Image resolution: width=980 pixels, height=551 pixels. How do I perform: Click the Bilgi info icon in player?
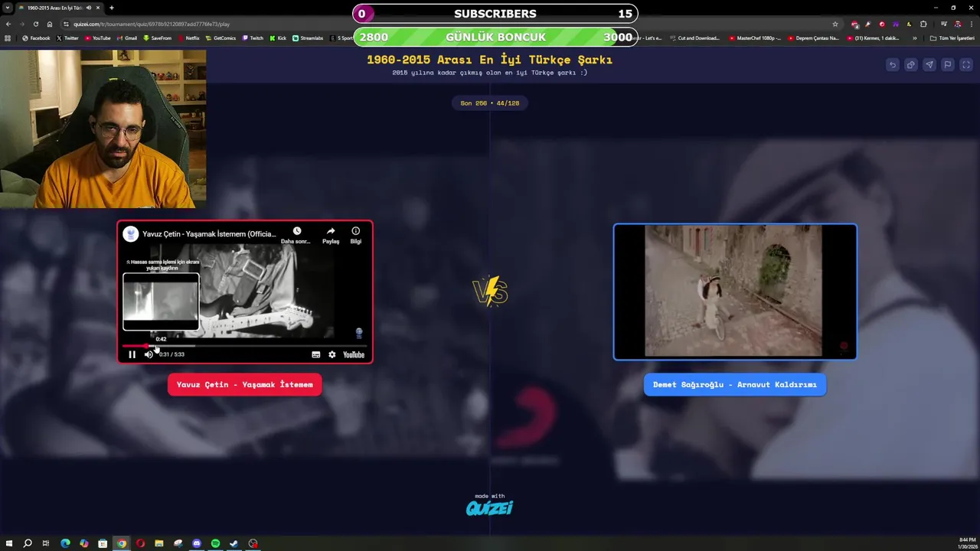click(x=355, y=231)
